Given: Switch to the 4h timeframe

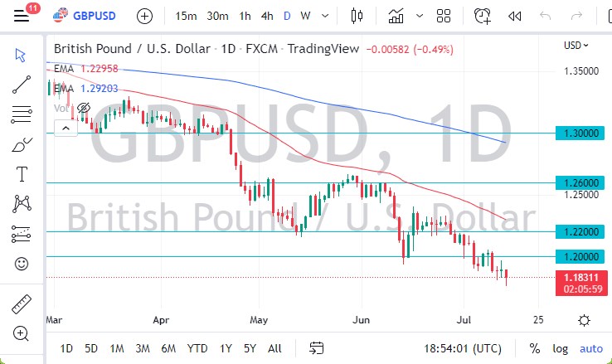Looking at the screenshot, I should (266, 16).
